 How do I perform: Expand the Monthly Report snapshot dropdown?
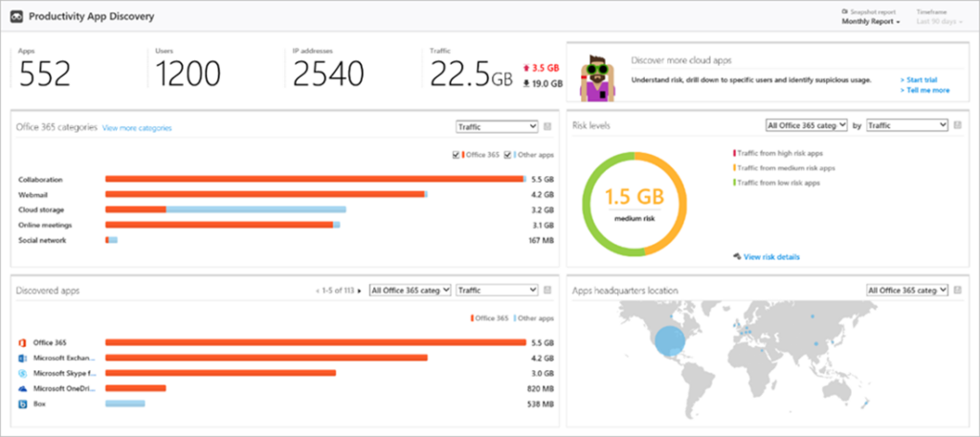point(871,21)
